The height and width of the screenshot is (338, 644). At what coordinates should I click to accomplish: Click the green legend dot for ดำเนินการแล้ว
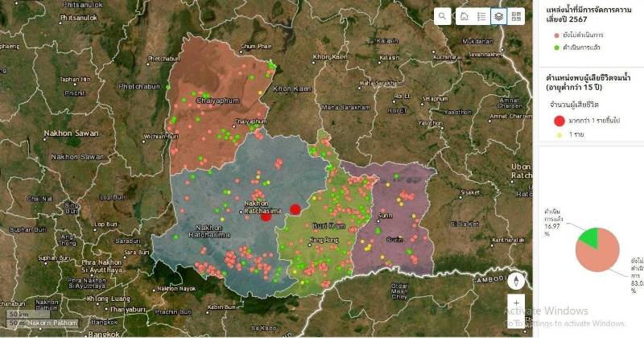point(556,47)
